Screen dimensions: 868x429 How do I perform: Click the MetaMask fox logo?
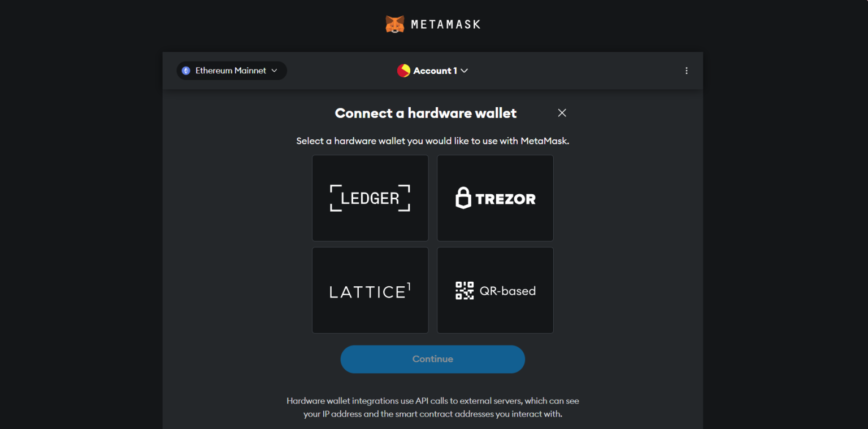pyautogui.click(x=396, y=24)
